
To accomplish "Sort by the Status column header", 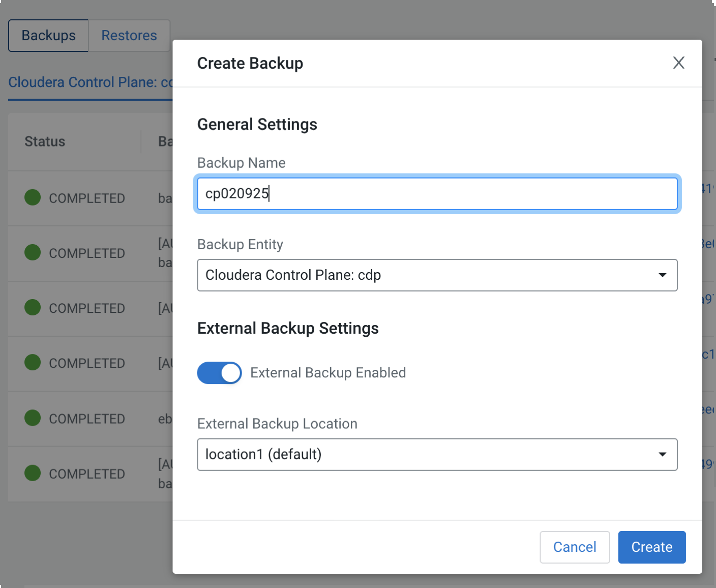I will point(44,141).
